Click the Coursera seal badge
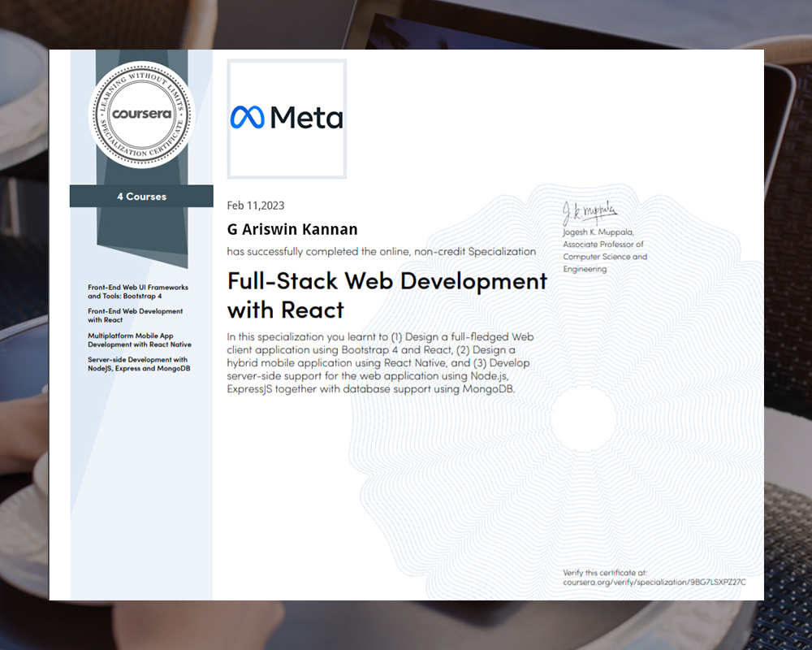The image size is (812, 650). pos(141,114)
